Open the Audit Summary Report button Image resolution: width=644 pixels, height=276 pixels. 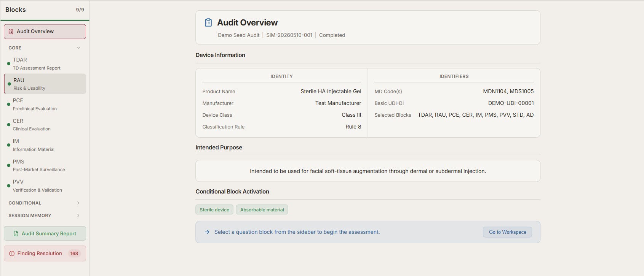point(45,233)
